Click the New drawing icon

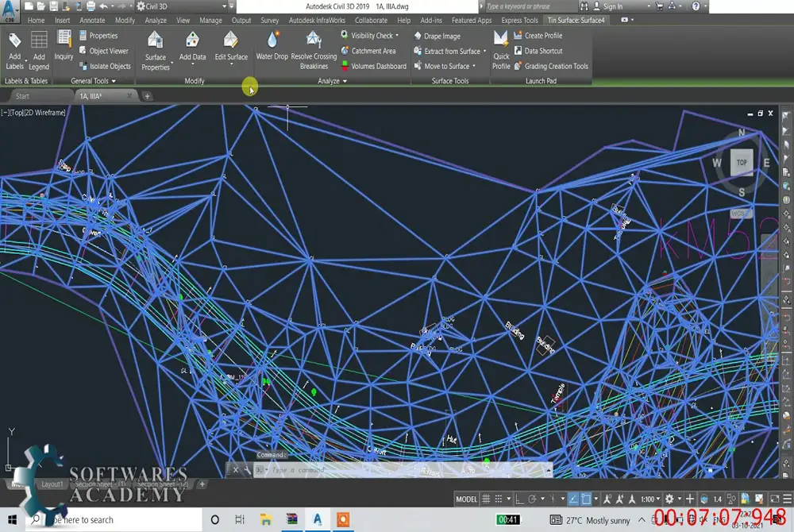(x=29, y=6)
